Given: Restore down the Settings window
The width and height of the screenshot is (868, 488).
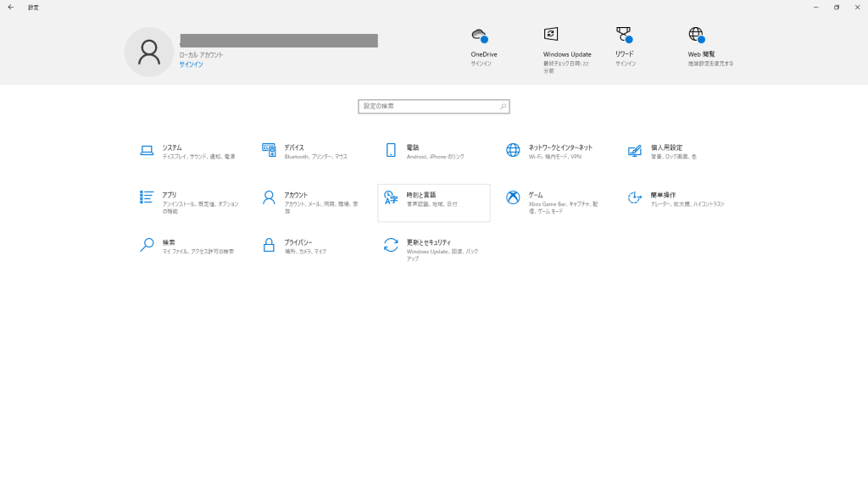Looking at the screenshot, I should pos(837,7).
